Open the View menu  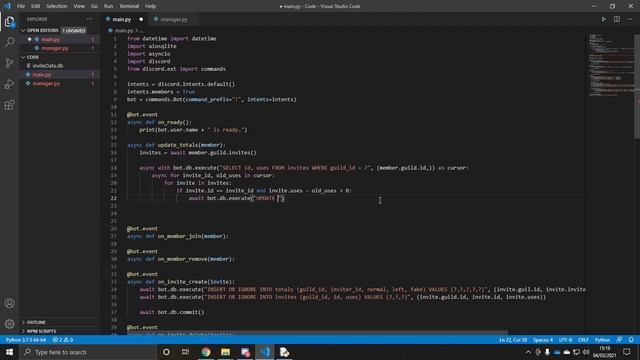click(x=79, y=6)
